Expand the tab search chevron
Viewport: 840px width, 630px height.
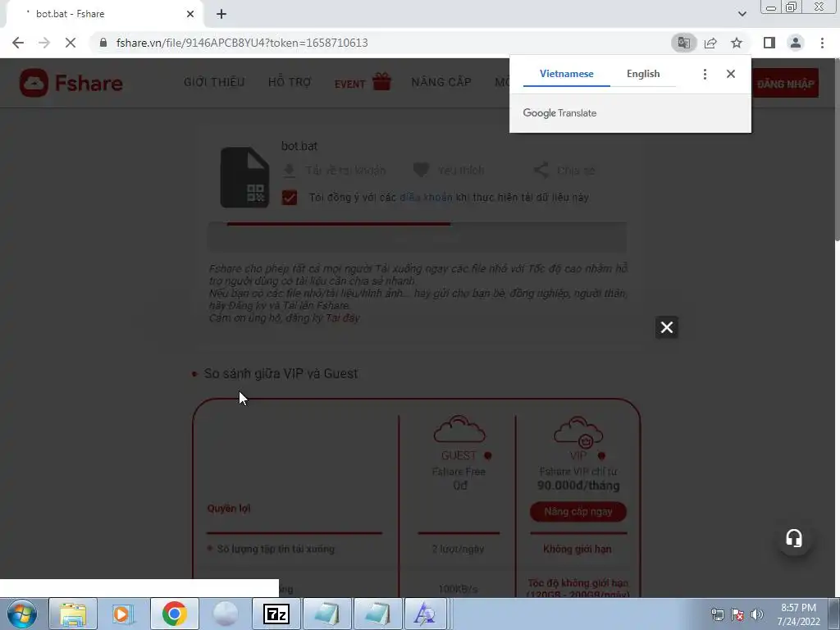tap(742, 14)
